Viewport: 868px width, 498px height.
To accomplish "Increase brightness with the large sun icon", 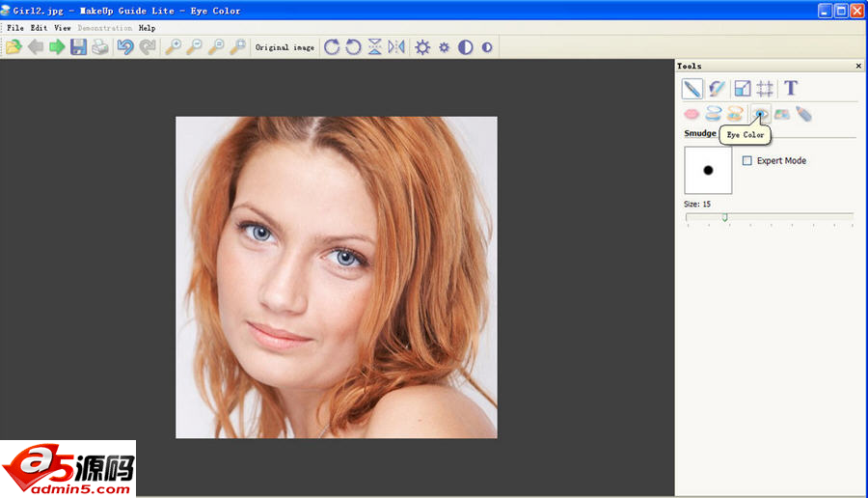I will click(422, 47).
